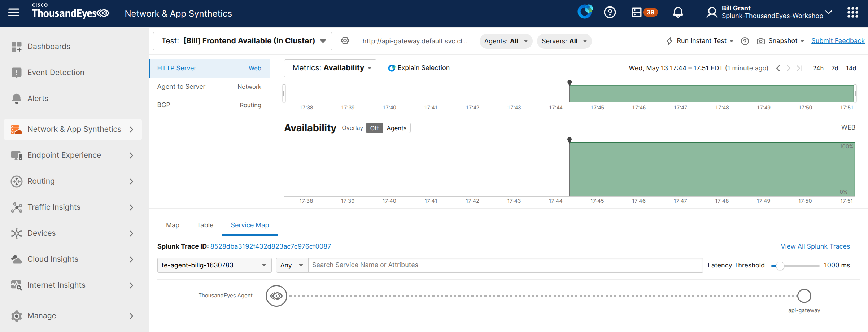Open the Metrics: Availability dropdown
Viewport: 868px width, 332px height.
coord(330,68)
